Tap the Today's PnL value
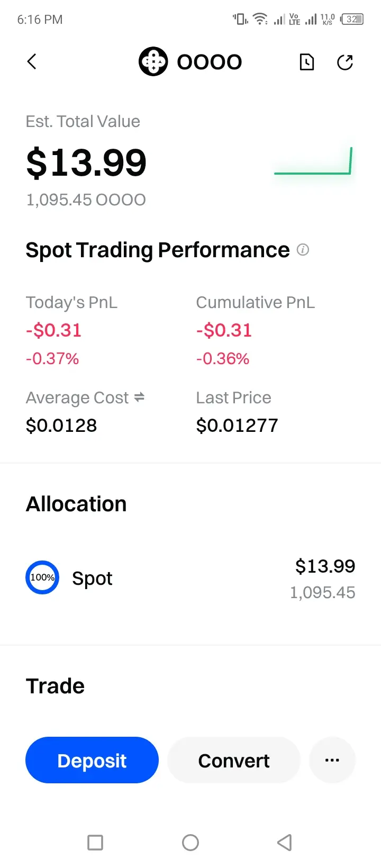 click(53, 330)
